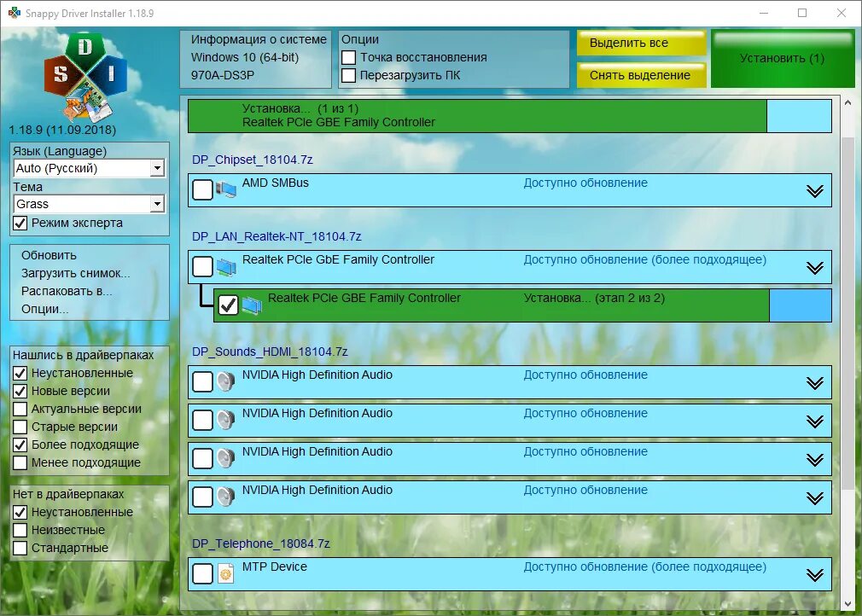Click the last NVIDIA High Definition Audio speaker icon
The height and width of the screenshot is (616, 862).
[225, 497]
